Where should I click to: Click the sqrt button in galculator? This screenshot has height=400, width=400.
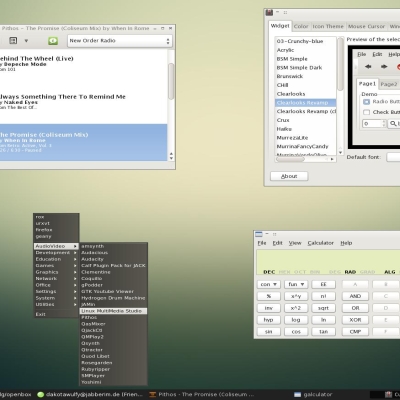click(x=323, y=308)
